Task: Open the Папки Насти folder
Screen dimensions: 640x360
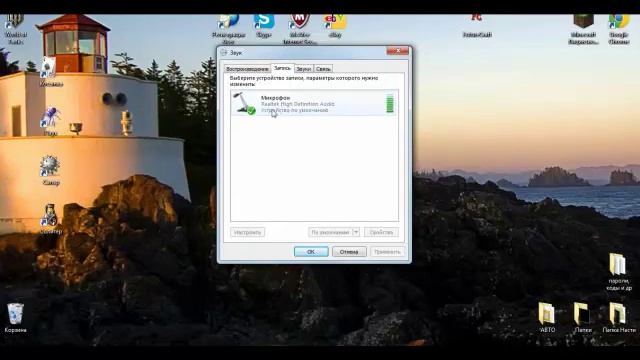Action: click(618, 317)
